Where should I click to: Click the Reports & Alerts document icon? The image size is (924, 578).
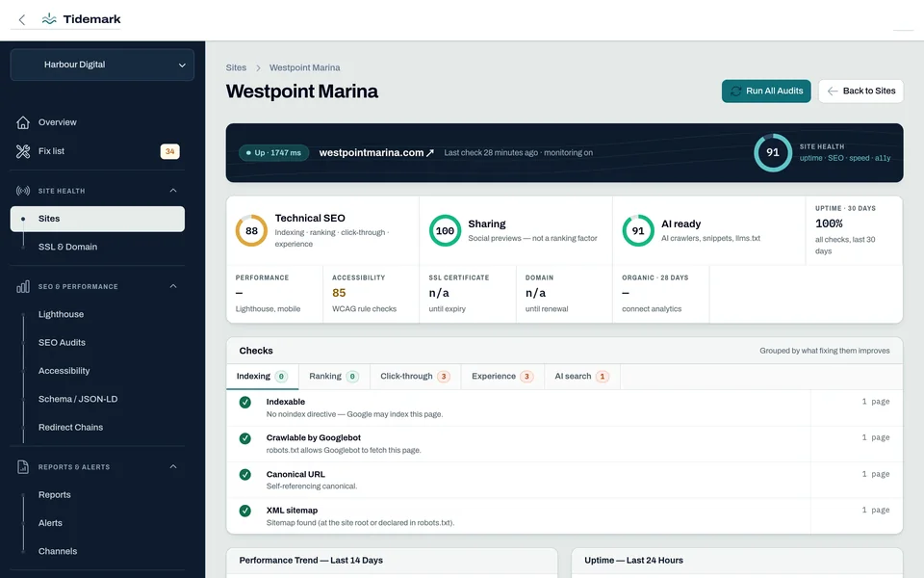pyautogui.click(x=23, y=467)
